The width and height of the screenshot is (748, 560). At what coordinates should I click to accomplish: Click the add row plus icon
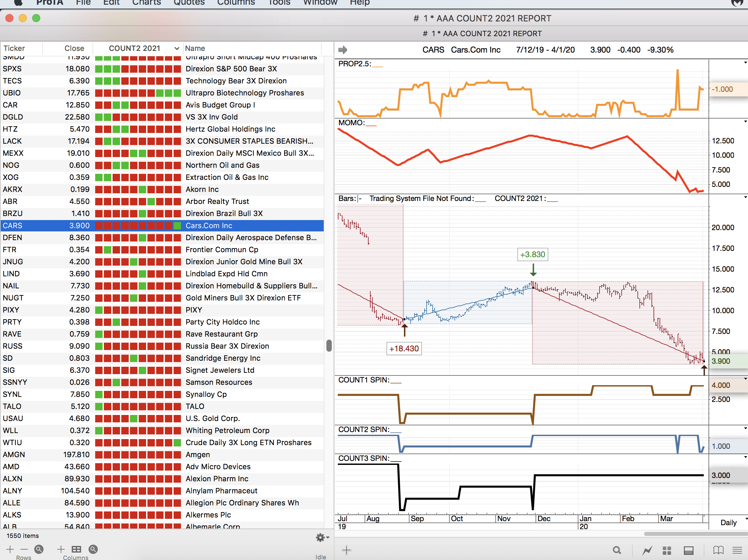[x=10, y=549]
